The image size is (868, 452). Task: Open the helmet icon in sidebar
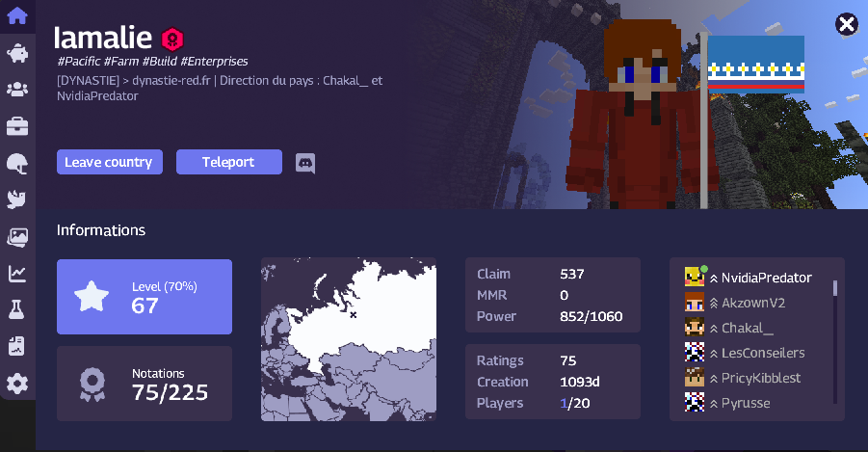(x=17, y=164)
